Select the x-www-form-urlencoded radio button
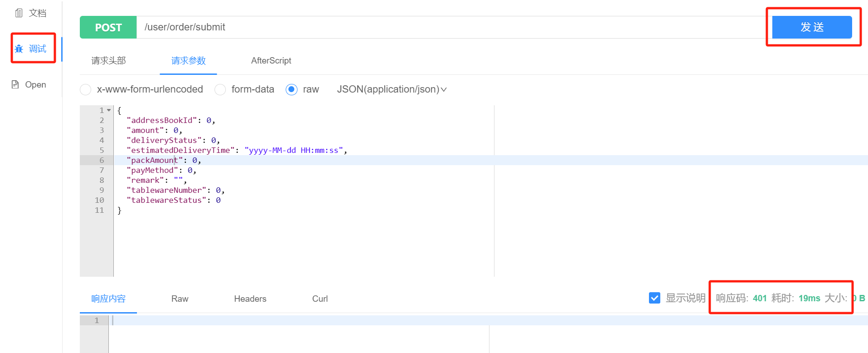Viewport: 868px width, 353px height. [x=85, y=89]
